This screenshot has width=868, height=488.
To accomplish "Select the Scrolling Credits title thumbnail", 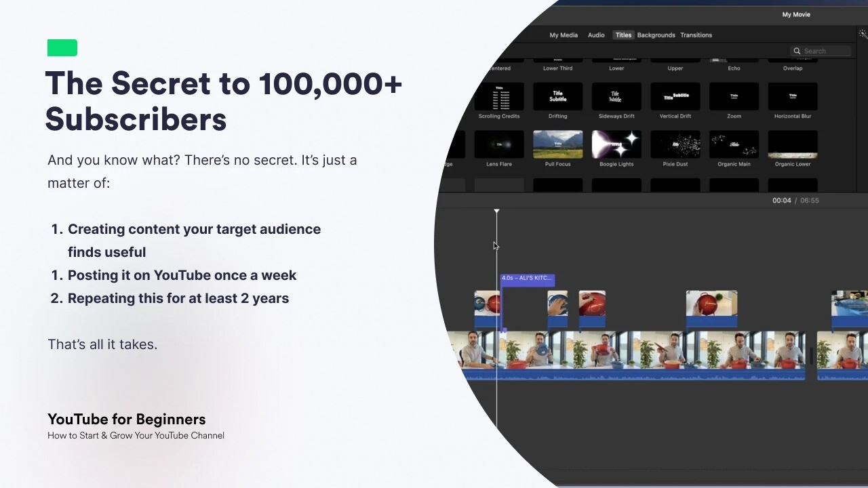I will tap(499, 96).
